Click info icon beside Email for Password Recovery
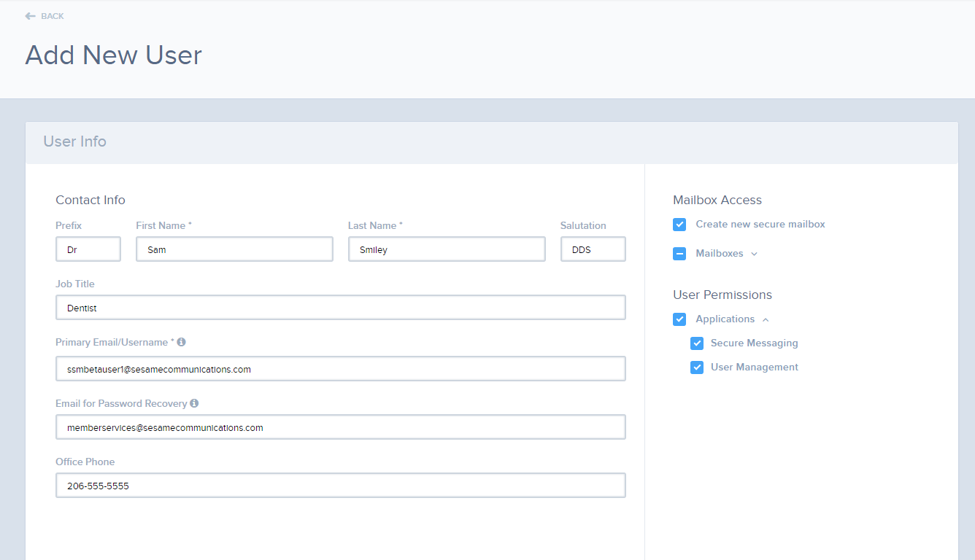This screenshot has width=975, height=560. coord(194,403)
